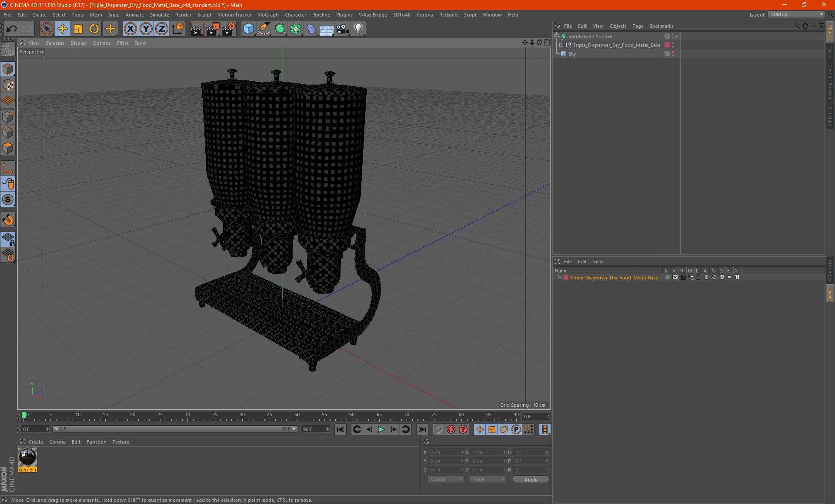Switch to Edges mode
835x504 pixels.
8,133
